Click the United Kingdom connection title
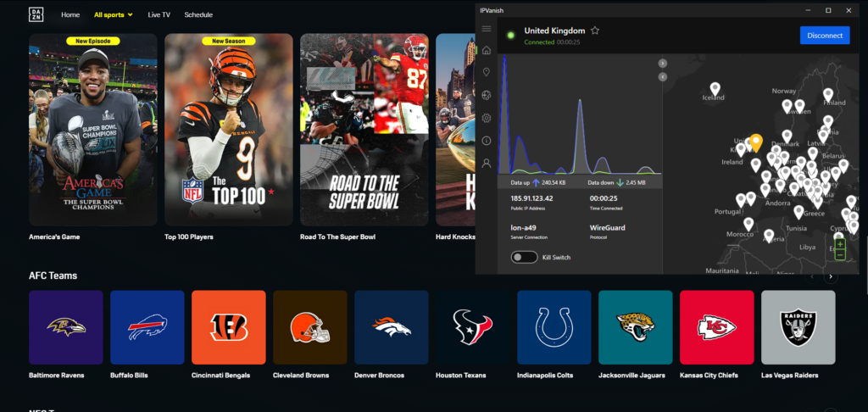This screenshot has height=412, width=868. (x=554, y=31)
